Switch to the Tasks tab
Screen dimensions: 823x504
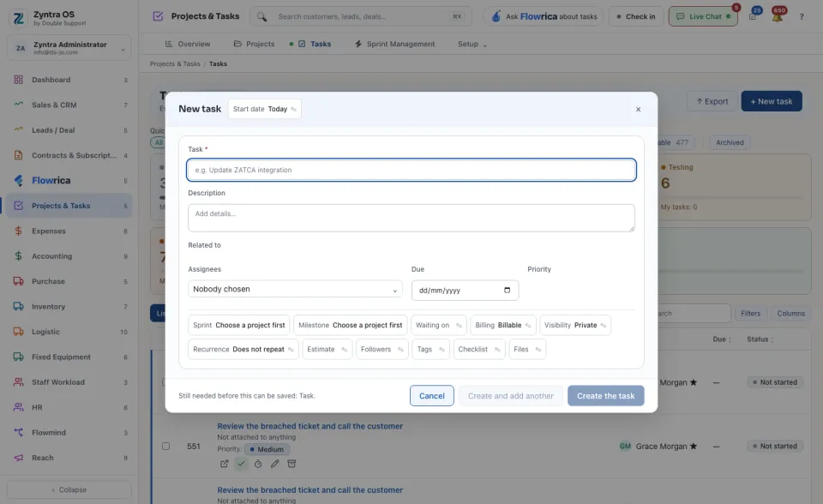coord(314,44)
